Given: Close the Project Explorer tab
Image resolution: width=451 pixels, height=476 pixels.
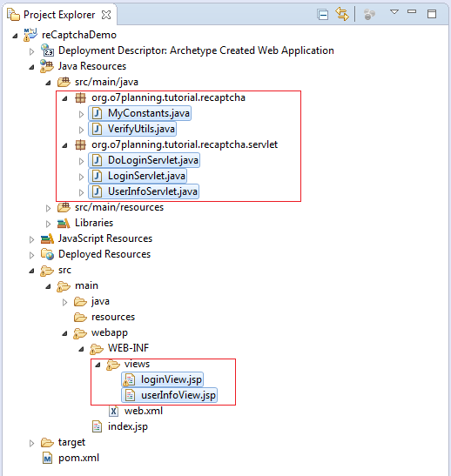Looking at the screenshot, I should pos(106,15).
